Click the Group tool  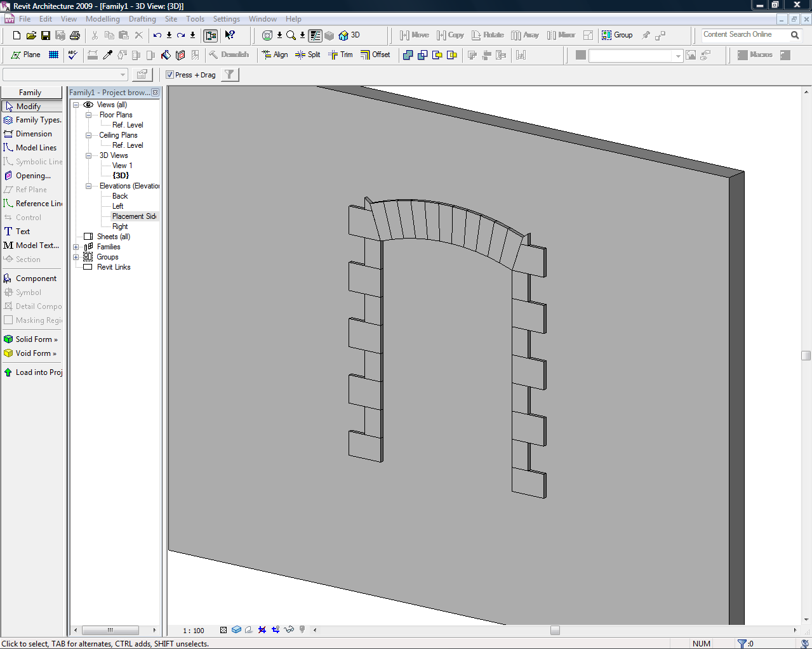[617, 36]
